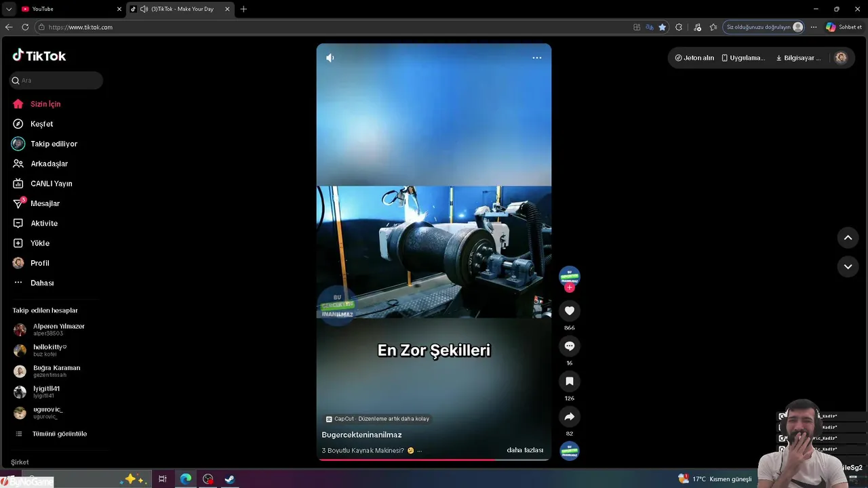Follow the creator with the red plus badge
The width and height of the screenshot is (868, 488).
[x=570, y=287]
